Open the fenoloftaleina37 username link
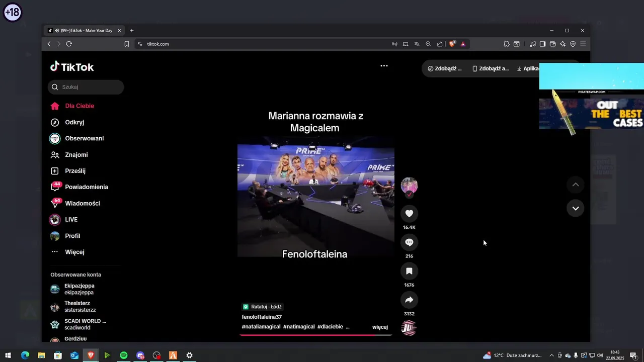 click(262, 317)
